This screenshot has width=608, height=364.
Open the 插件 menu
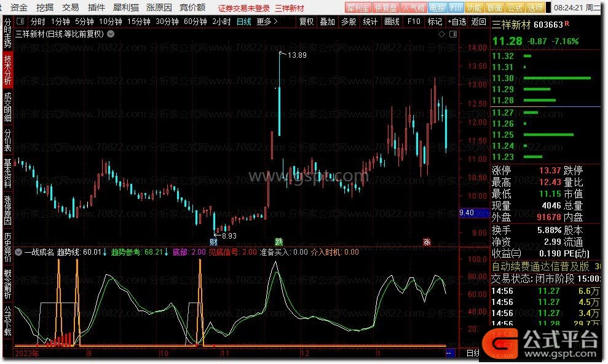96,7
